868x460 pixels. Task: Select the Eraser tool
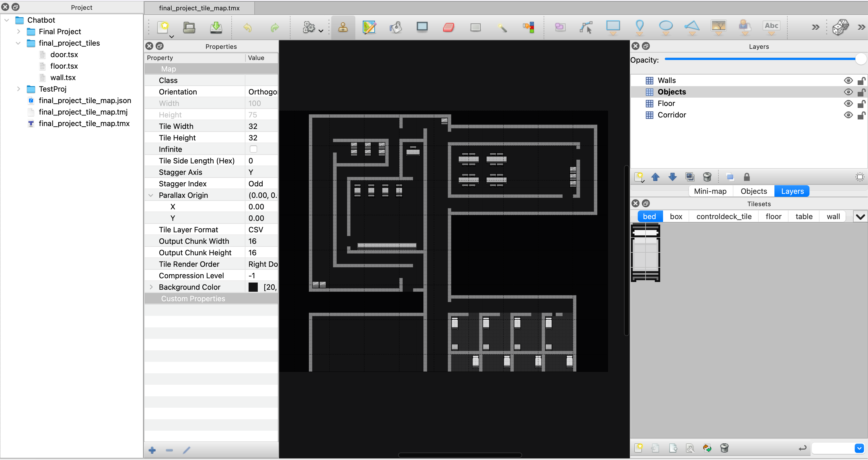(x=448, y=27)
